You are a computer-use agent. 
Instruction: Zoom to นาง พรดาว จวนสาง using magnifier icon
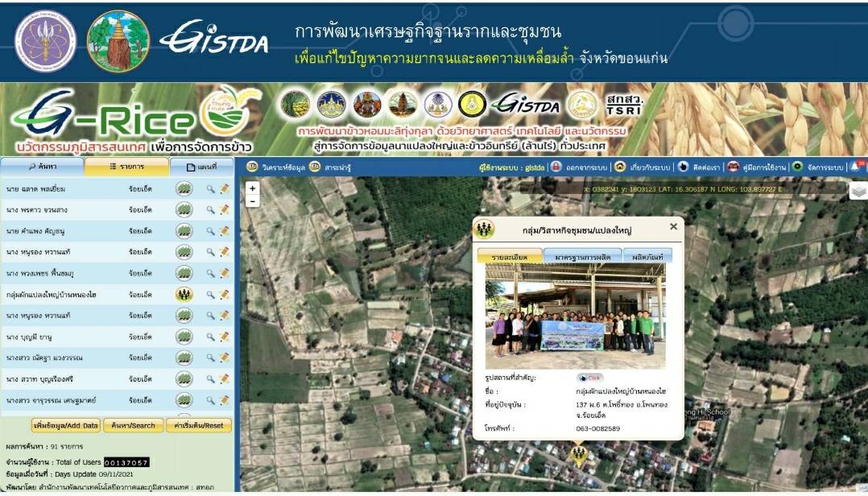210,210
